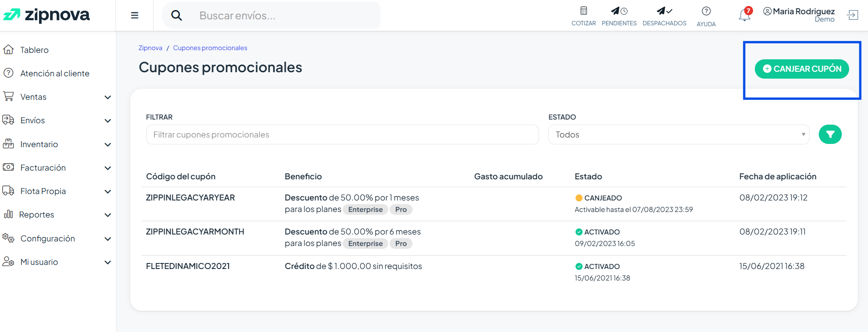Follow the Zipnova breadcrumb link
The image size is (868, 332).
(x=150, y=48)
